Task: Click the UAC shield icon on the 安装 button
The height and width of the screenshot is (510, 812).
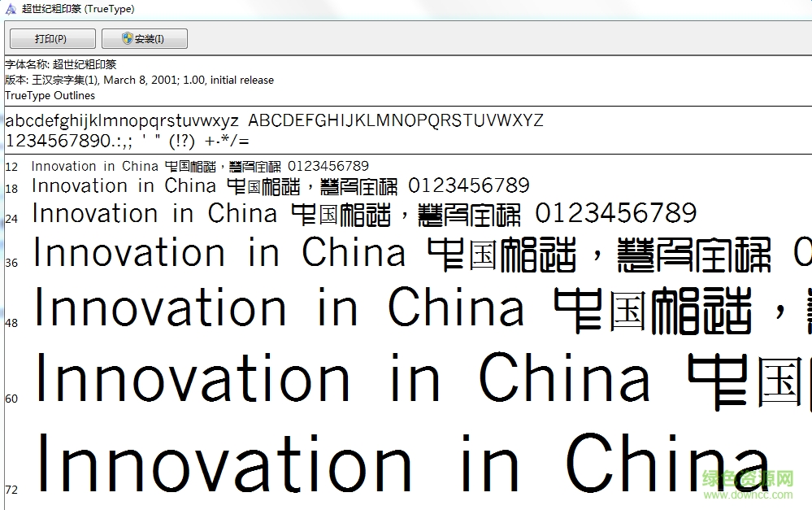Action: pyautogui.click(x=128, y=38)
